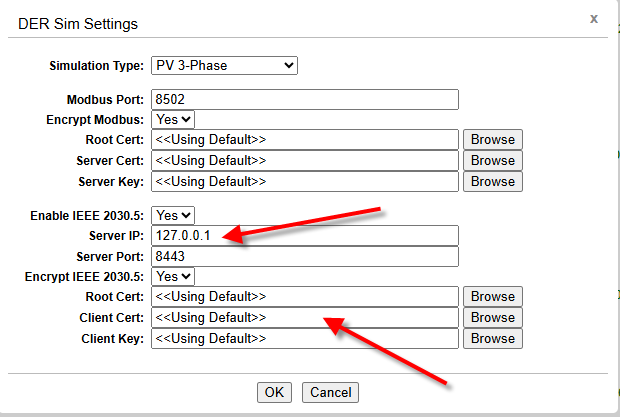Focus the Server Cert text field
Viewport: 620px width, 417px height.
[x=305, y=160]
